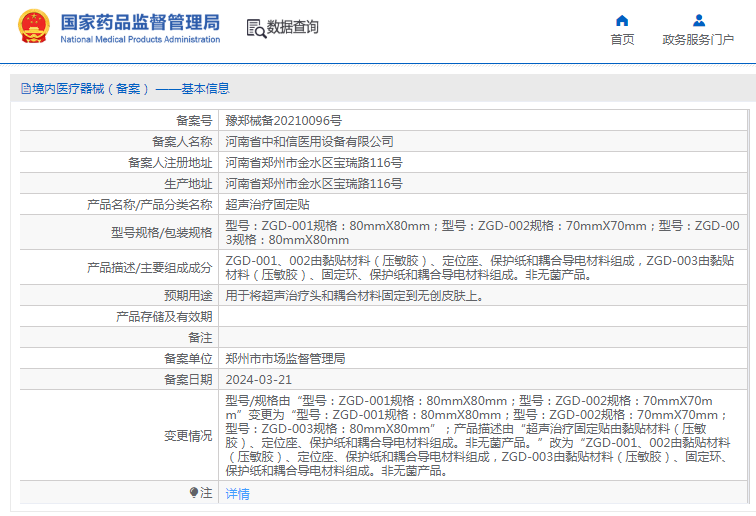Click the 备案单位 label
Screen dimensions: 756x516
pos(188,359)
